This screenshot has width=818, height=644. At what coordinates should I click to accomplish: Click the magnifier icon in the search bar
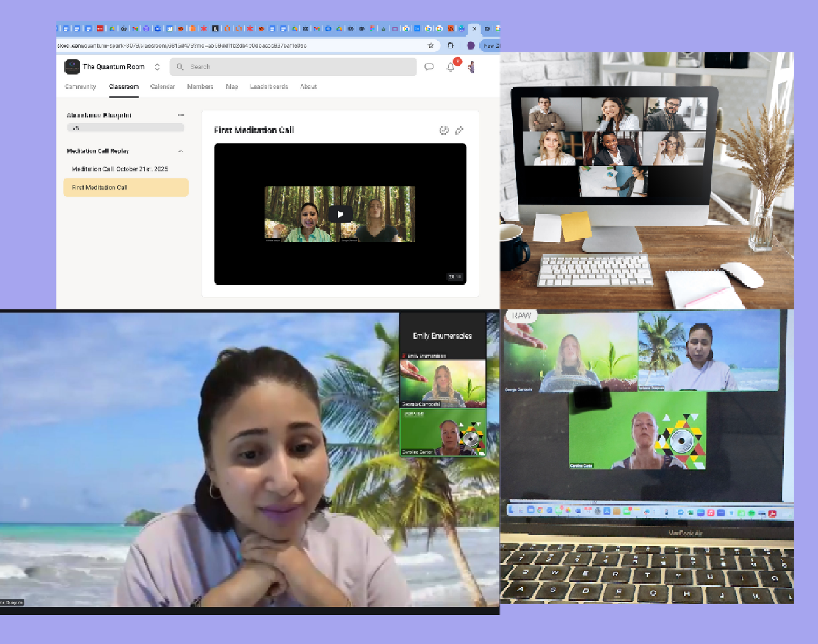pos(180,67)
